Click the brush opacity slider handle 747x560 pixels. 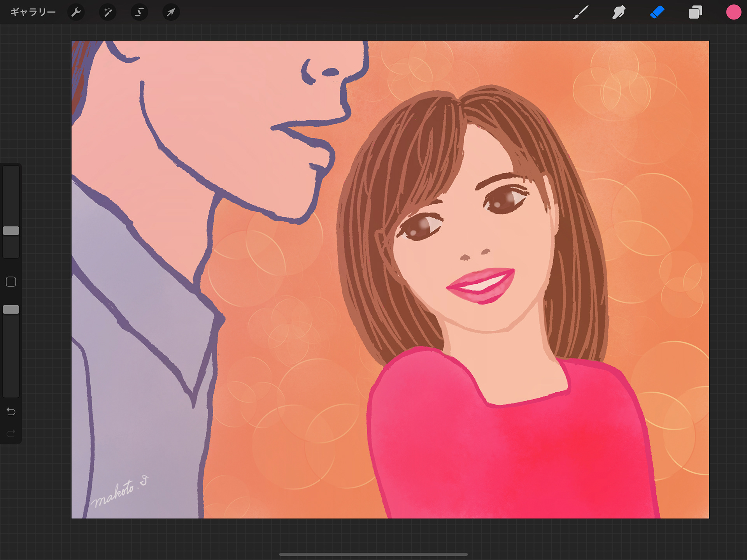coord(11,309)
